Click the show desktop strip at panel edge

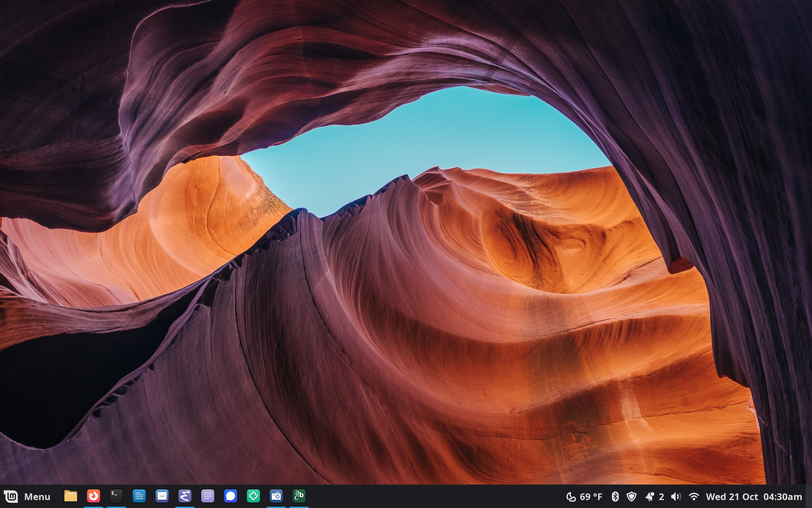(809, 496)
